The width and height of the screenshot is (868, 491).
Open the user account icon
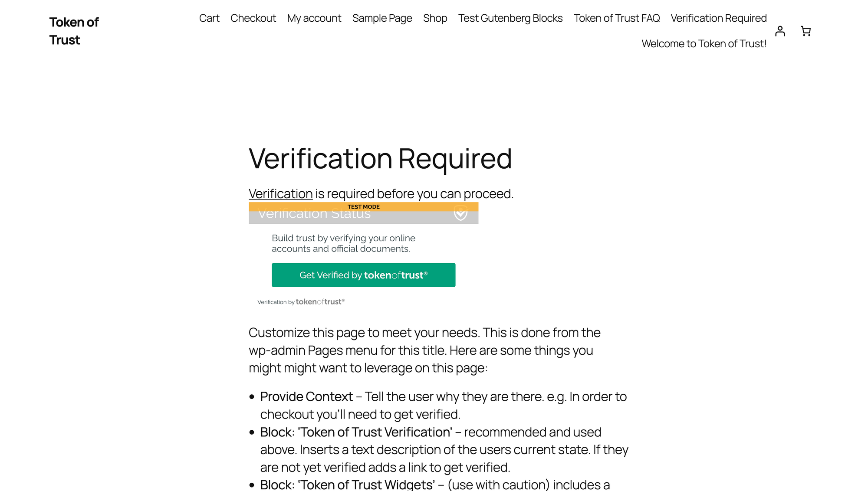pyautogui.click(x=780, y=31)
